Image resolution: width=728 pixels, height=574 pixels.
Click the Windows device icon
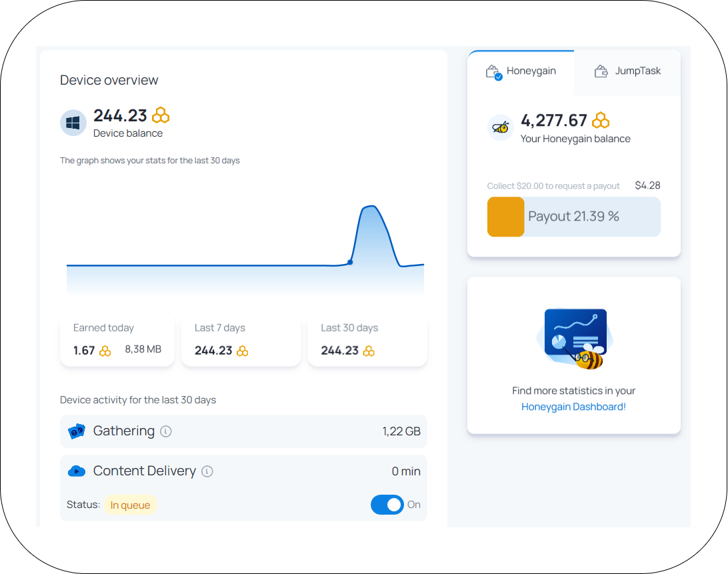(x=73, y=123)
